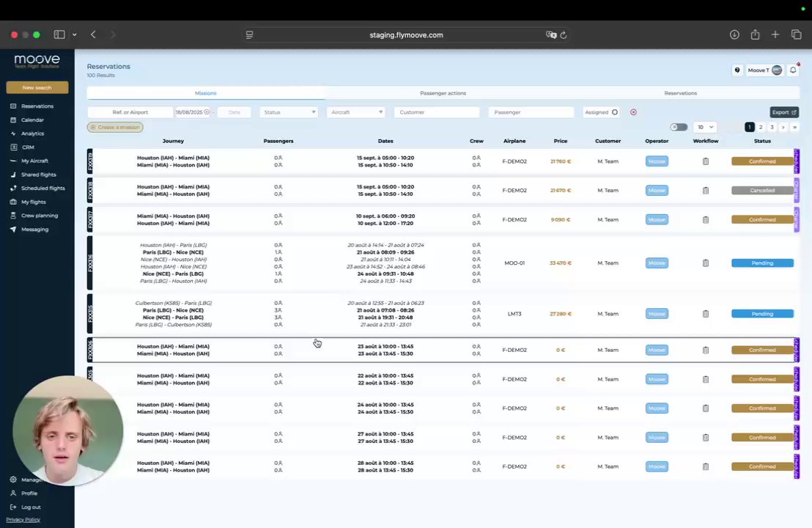Open workflow clipboard for MOO-01 row
Viewport: 812px width, 528px height.
point(705,263)
